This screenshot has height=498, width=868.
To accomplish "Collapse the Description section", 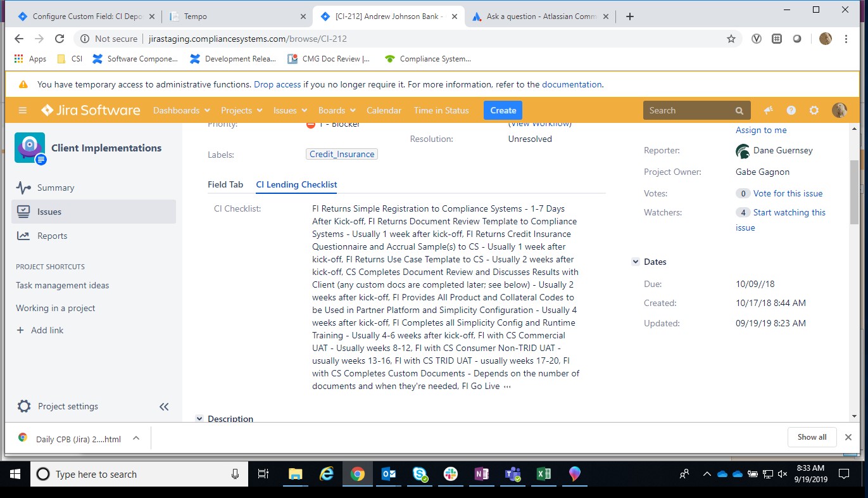I will pyautogui.click(x=199, y=419).
